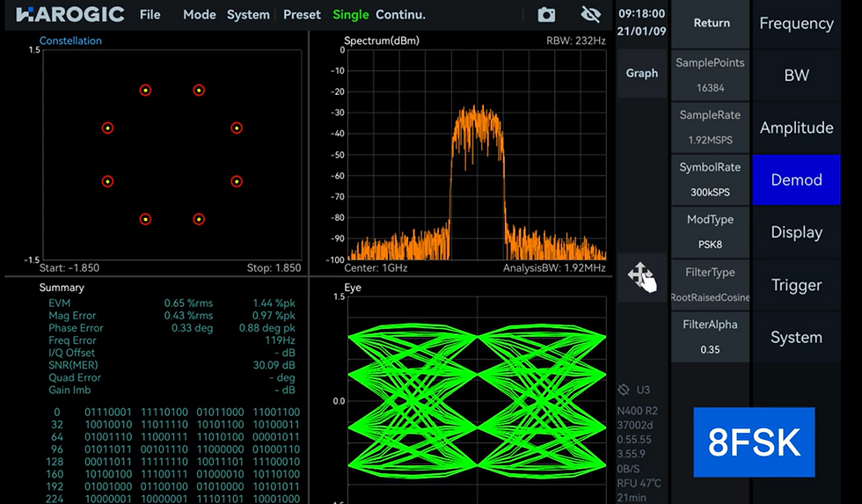
Task: Open the Frequency side menu
Action: click(x=796, y=23)
